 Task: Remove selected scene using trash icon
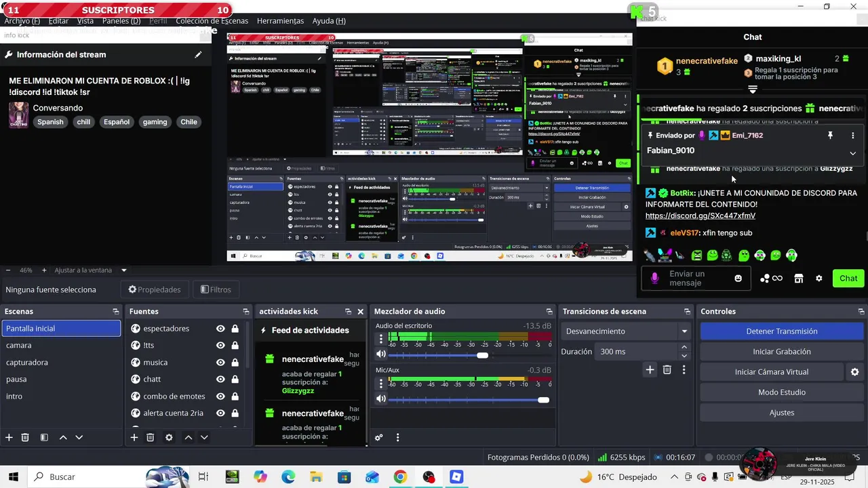(25, 437)
